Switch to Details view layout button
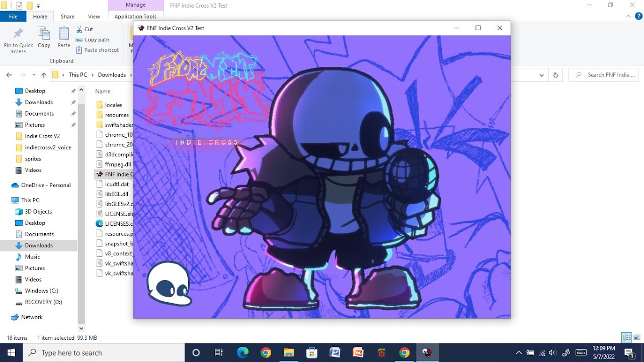The image size is (644, 362). (x=627, y=337)
